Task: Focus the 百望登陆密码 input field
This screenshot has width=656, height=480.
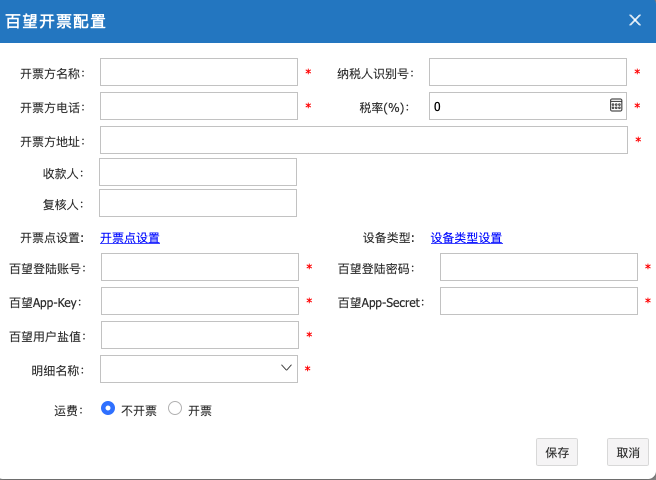Action: (539, 267)
